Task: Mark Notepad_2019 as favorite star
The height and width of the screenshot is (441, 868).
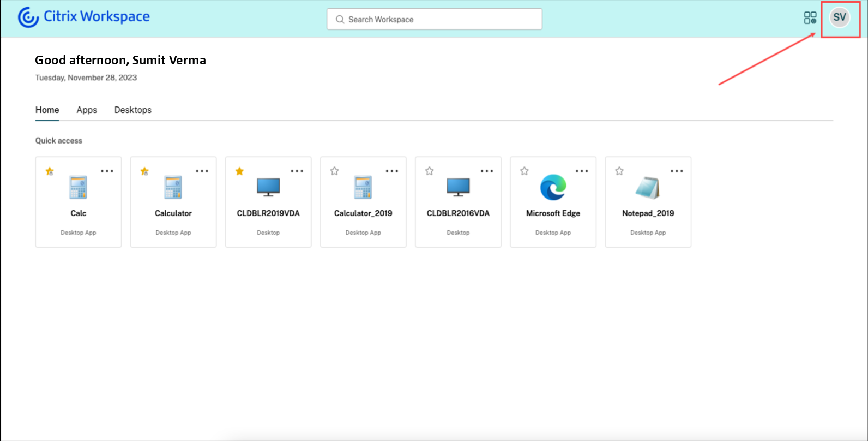Action: [x=619, y=171]
